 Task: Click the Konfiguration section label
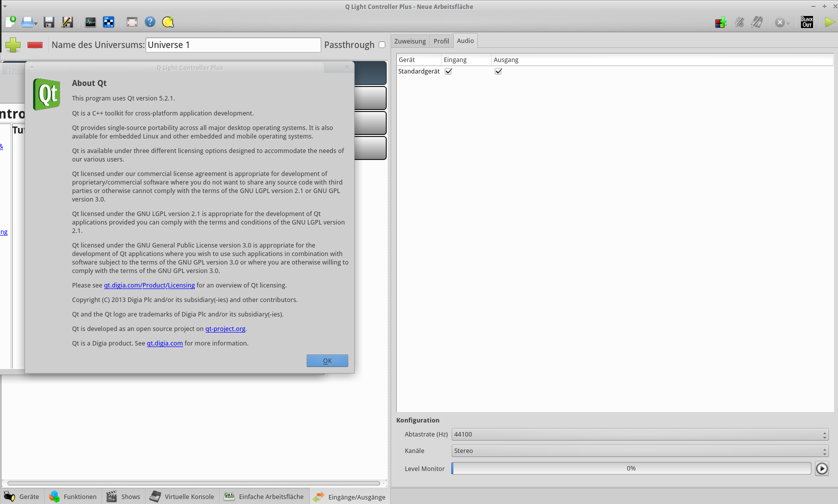tap(418, 420)
